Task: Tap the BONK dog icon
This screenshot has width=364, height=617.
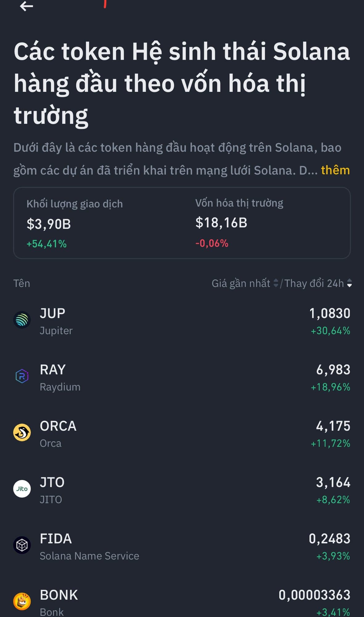Action: [22, 601]
